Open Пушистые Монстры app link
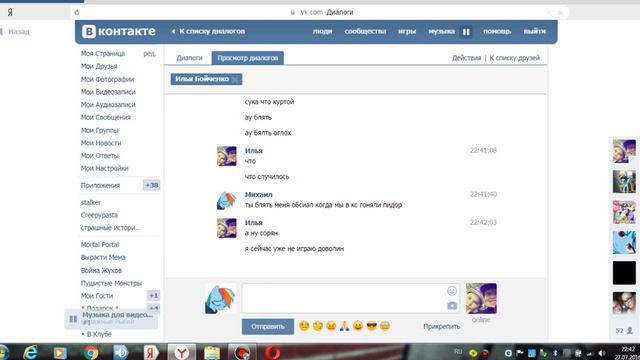This screenshot has width=640, height=360. click(111, 283)
